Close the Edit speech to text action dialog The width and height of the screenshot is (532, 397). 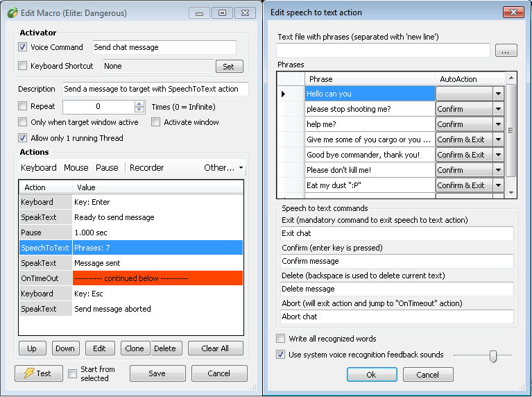pos(513,12)
